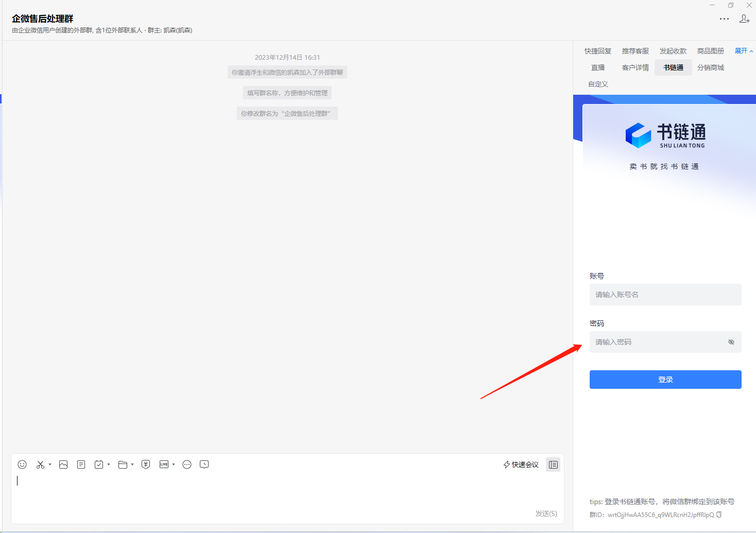Image resolution: width=756 pixels, height=533 pixels.
Task: Switch to the 推荐客服 tab
Action: pyautogui.click(x=635, y=51)
